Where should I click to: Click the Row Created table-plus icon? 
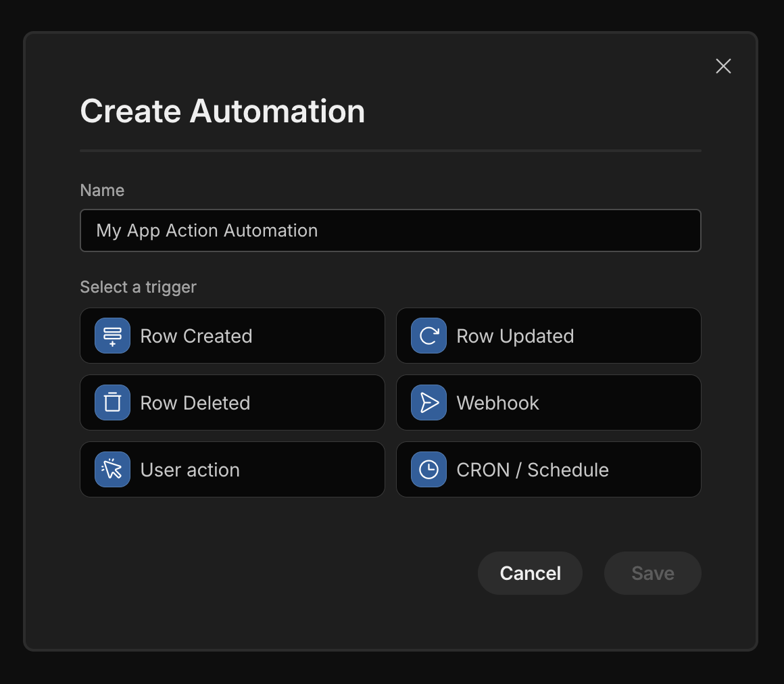[112, 335]
